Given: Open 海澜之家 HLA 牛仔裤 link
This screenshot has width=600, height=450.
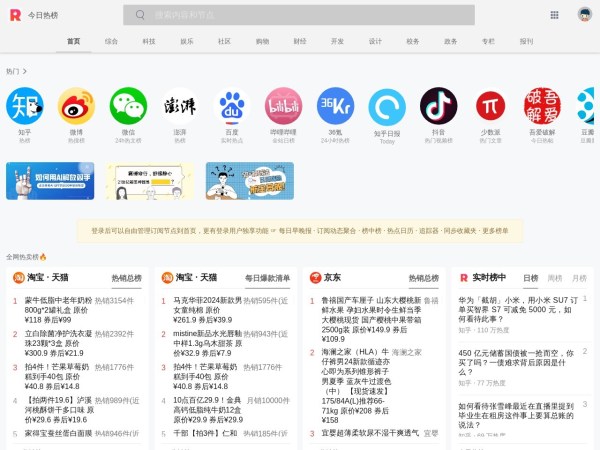Looking at the screenshot, I should click(x=356, y=386).
